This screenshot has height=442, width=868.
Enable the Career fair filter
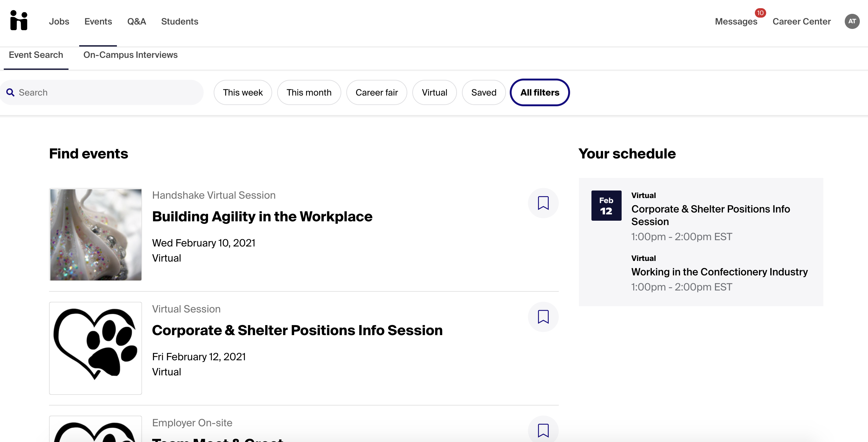point(377,92)
